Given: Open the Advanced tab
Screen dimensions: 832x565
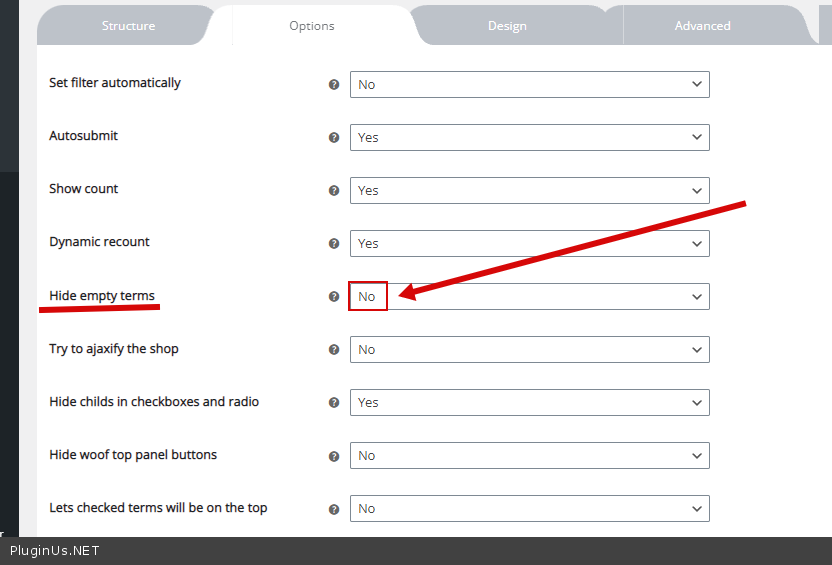Looking at the screenshot, I should tap(702, 26).
